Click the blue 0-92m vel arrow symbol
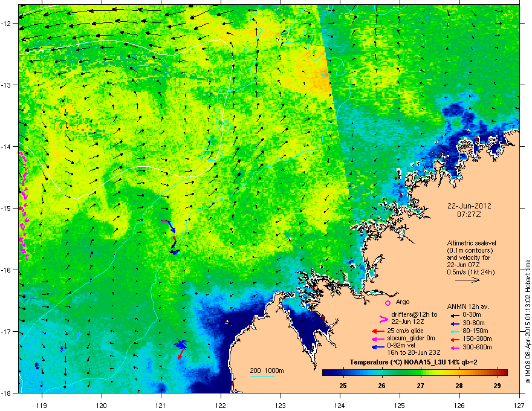Screen dimensions: 532x411 click(378, 347)
